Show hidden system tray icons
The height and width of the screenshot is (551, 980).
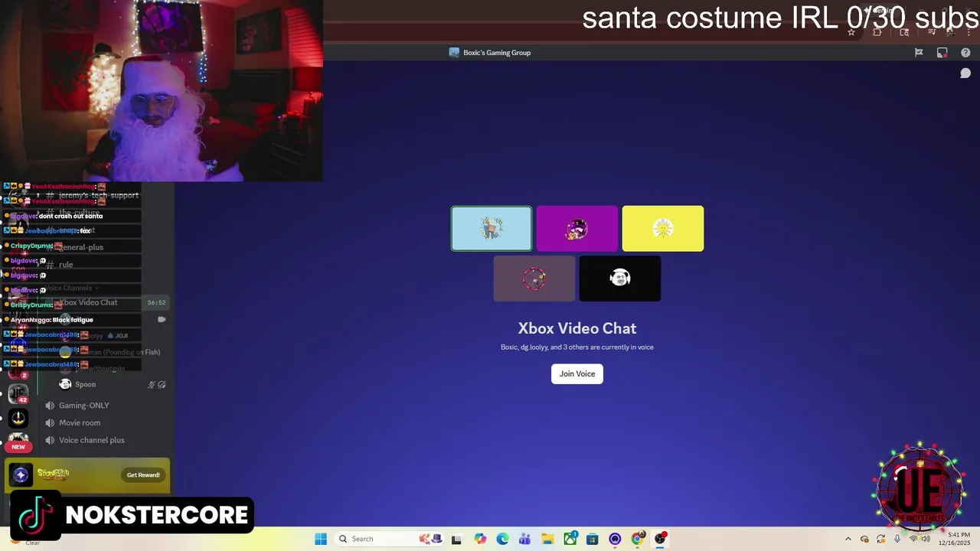click(x=848, y=539)
